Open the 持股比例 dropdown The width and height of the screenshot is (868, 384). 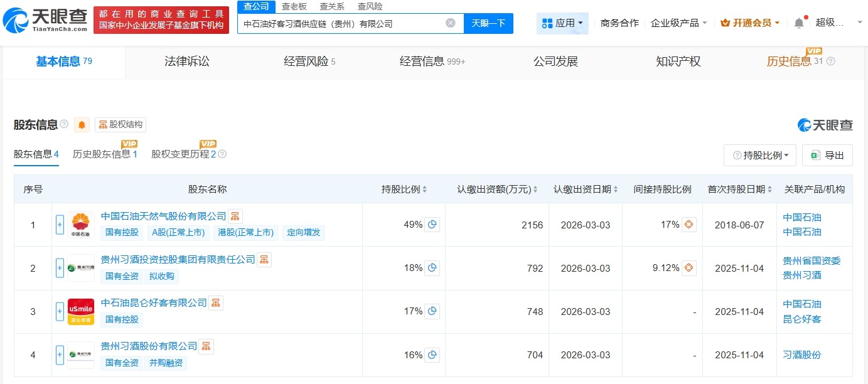coord(760,155)
